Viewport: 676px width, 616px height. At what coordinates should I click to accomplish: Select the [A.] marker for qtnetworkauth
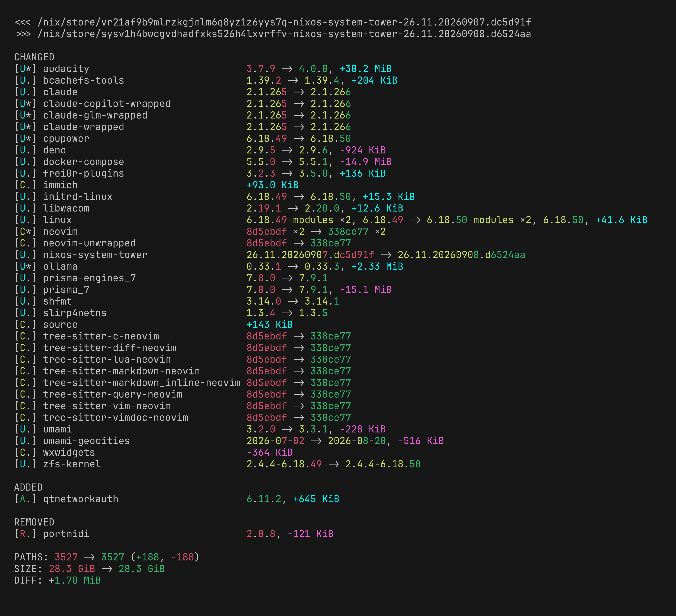(25, 499)
